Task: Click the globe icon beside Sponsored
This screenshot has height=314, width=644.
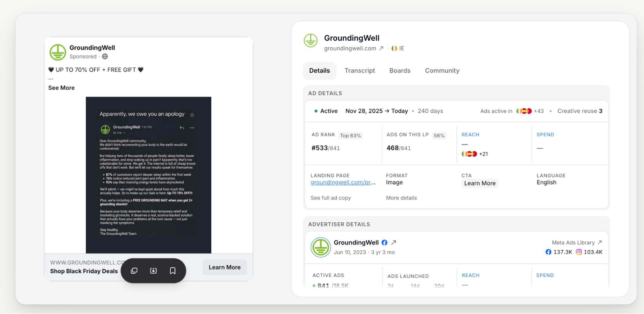Action: pos(105,56)
